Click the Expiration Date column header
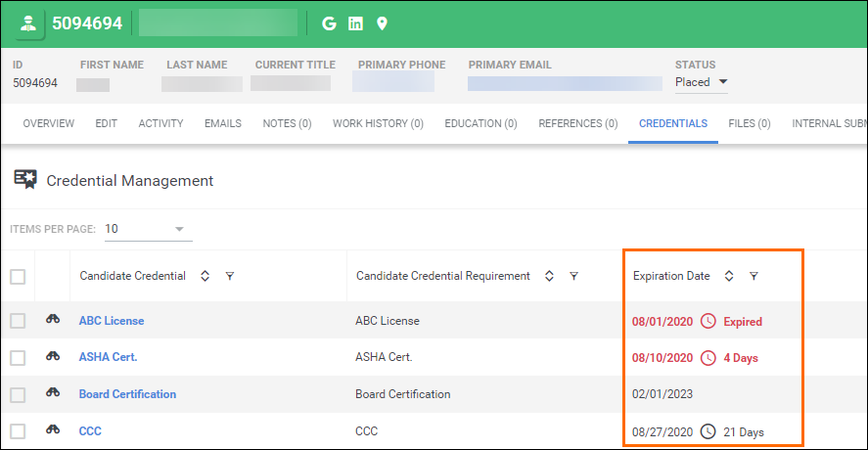This screenshot has width=868, height=450. 671,276
